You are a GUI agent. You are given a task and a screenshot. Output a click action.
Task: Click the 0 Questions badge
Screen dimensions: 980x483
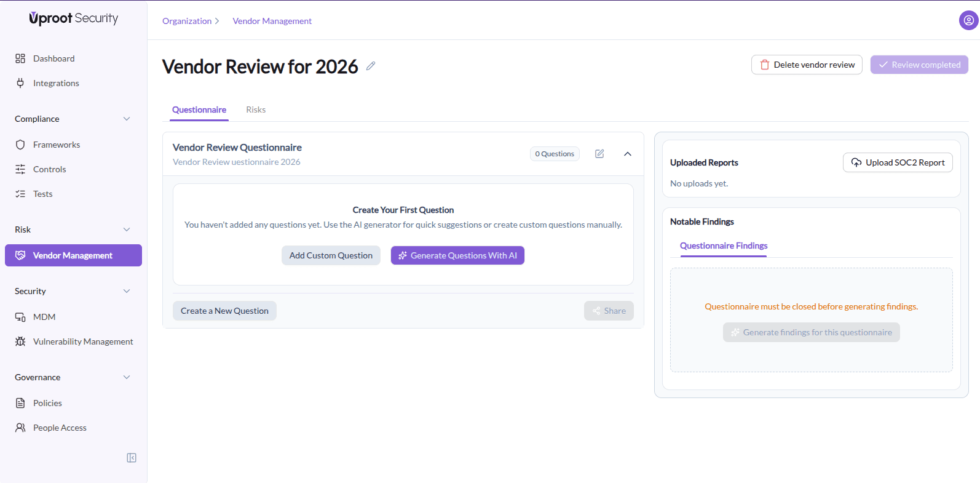click(x=555, y=154)
